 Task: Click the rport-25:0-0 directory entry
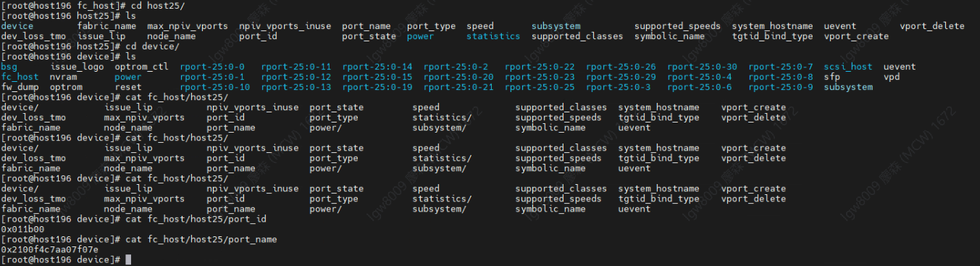pos(212,67)
